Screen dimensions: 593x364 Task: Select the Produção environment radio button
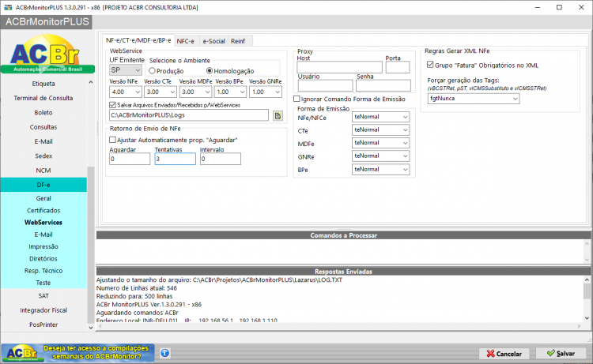[152, 70]
